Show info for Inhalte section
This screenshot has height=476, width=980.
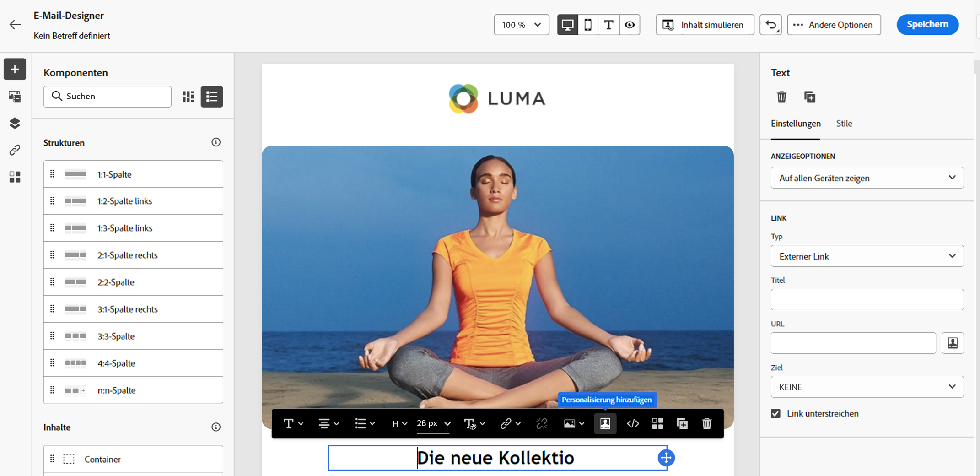click(x=216, y=427)
